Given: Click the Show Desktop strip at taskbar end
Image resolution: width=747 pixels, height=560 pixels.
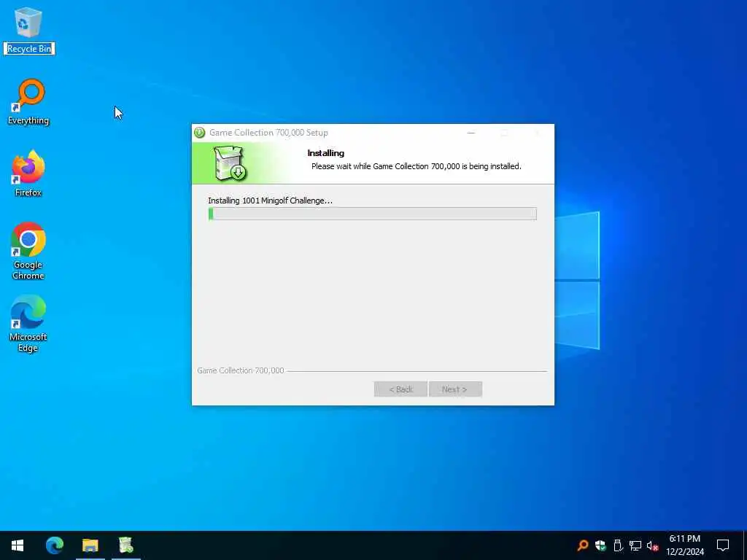Looking at the screenshot, I should [x=745, y=545].
